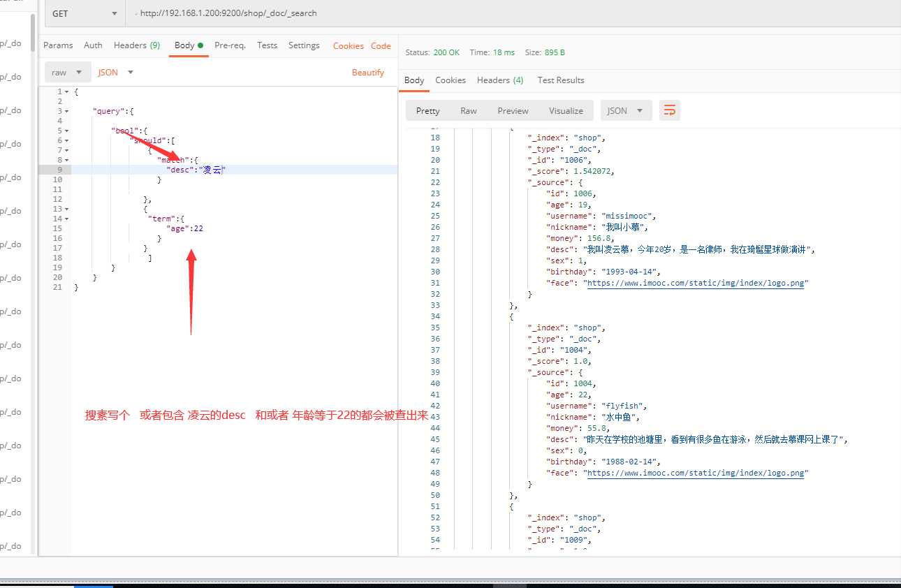Click the "username": "flyfish" line
901x588 pixels.
coord(596,406)
